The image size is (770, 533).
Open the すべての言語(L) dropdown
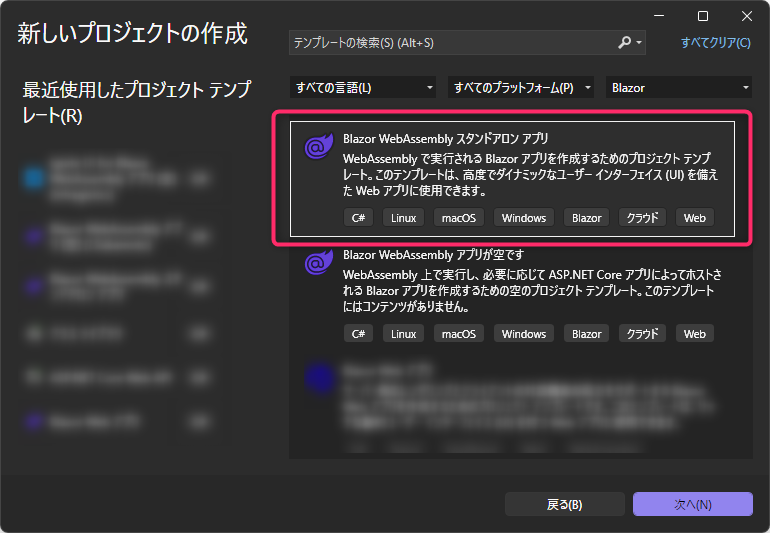click(363, 87)
